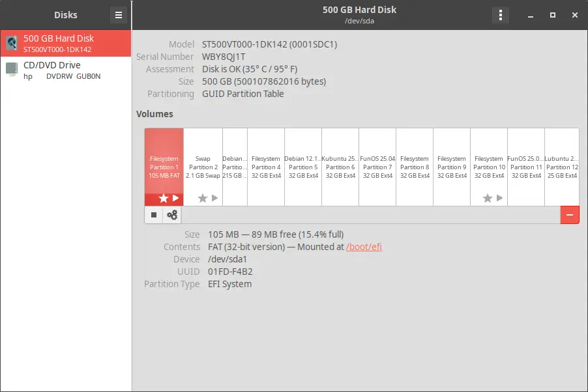Open the drive options three-dot menu
The width and height of the screenshot is (588, 392).
pos(500,15)
